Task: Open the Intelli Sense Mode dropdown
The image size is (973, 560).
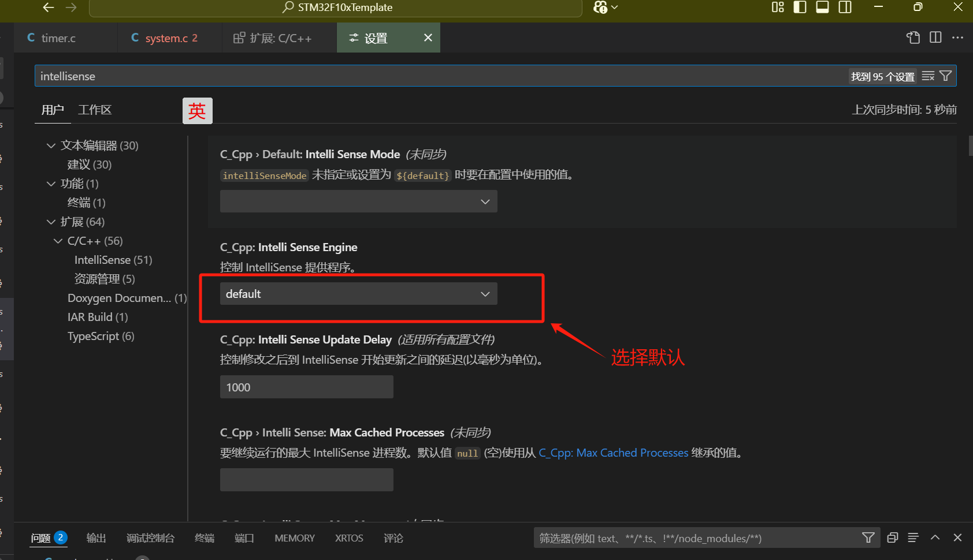Action: [x=358, y=201]
